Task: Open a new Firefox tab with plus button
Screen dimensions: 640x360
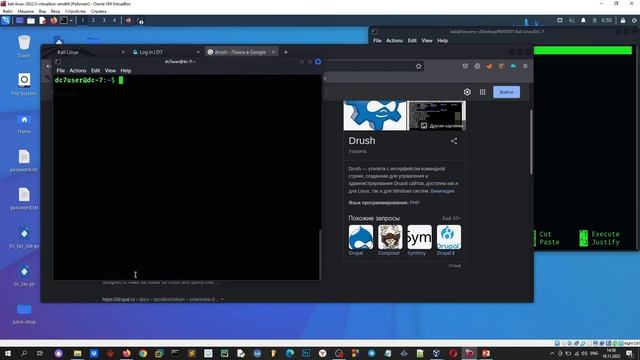Action: click(286, 52)
